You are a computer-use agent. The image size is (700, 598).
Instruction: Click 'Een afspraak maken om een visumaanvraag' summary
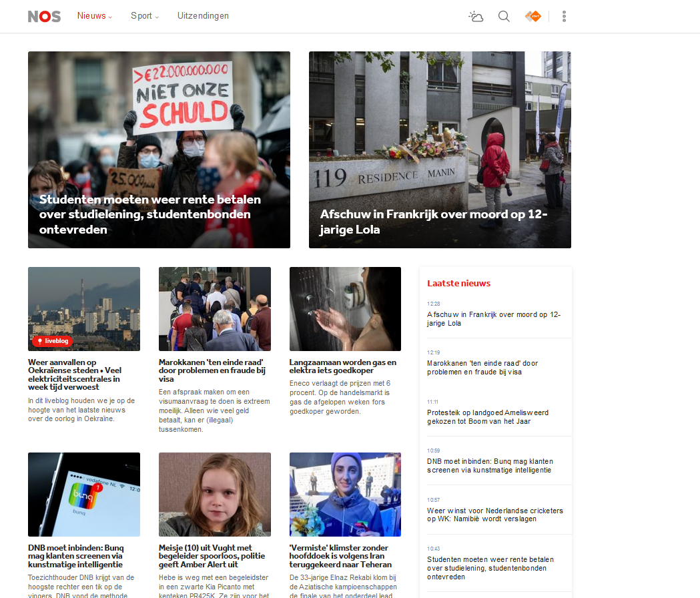214,410
